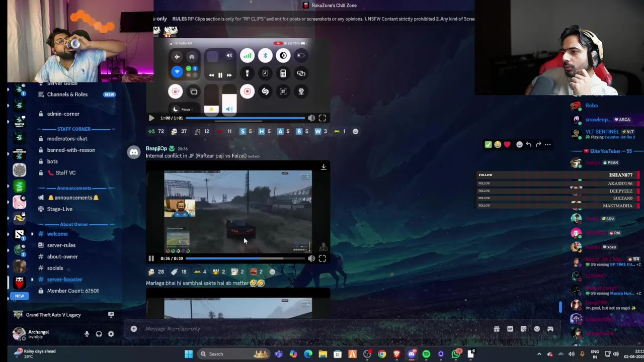The width and height of the screenshot is (644, 362).
Task: Toggle the reaction showing count 72
Action: pos(155,131)
